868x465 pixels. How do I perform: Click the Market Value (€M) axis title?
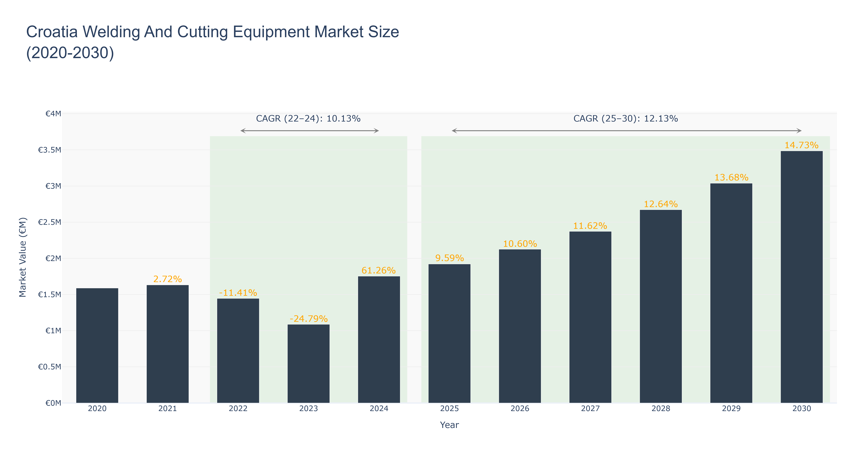pyautogui.click(x=23, y=257)
